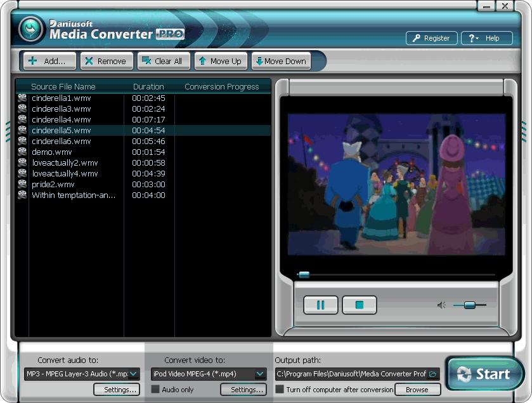Click film icon beside demo.wmv
This screenshot has width=532, height=403.
(22, 152)
